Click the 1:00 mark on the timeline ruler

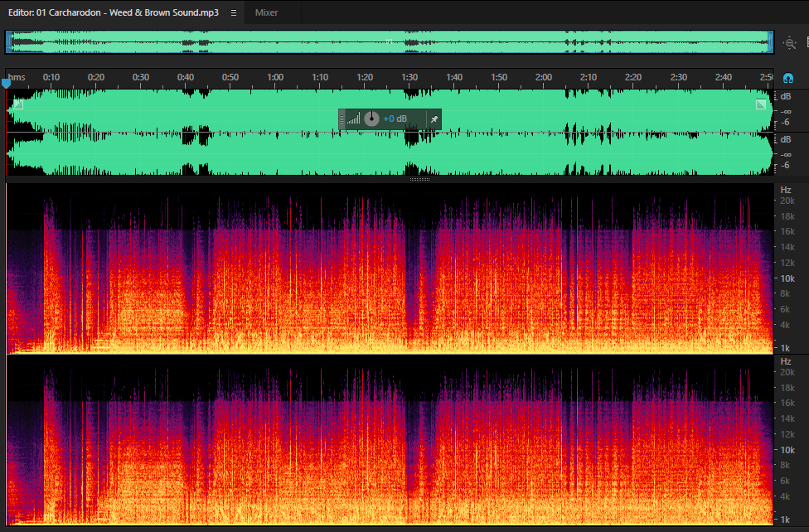[275, 77]
